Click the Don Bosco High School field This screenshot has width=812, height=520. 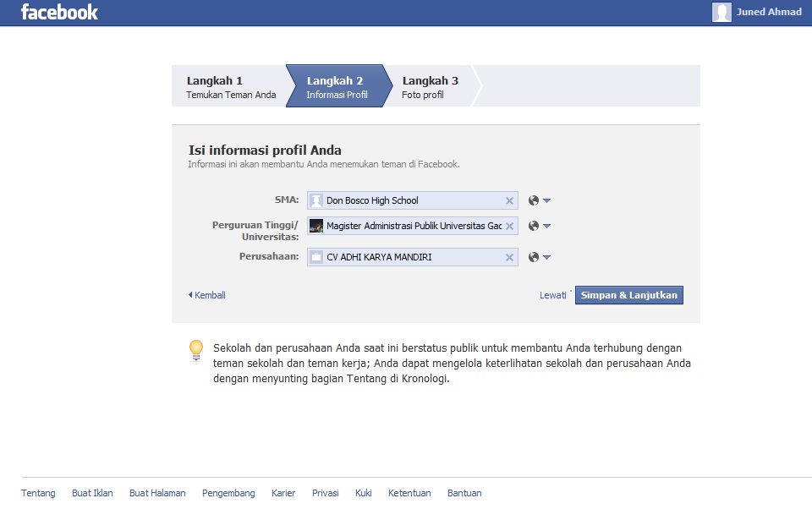tap(413, 200)
